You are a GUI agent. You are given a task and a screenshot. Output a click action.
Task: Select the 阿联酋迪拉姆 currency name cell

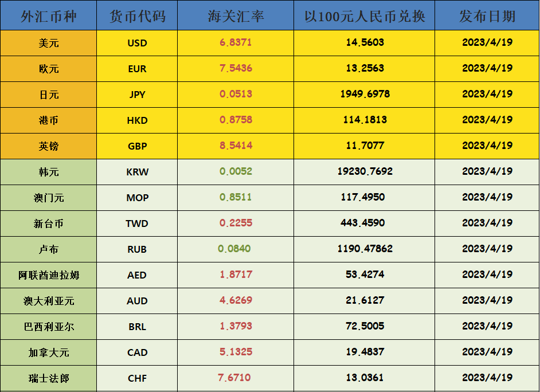coord(49,275)
